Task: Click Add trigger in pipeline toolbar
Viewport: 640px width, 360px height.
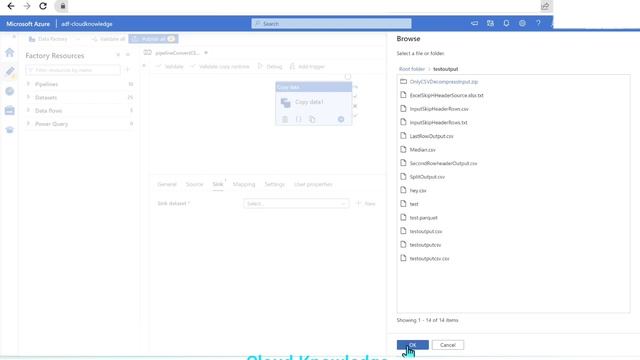Action: (x=307, y=67)
